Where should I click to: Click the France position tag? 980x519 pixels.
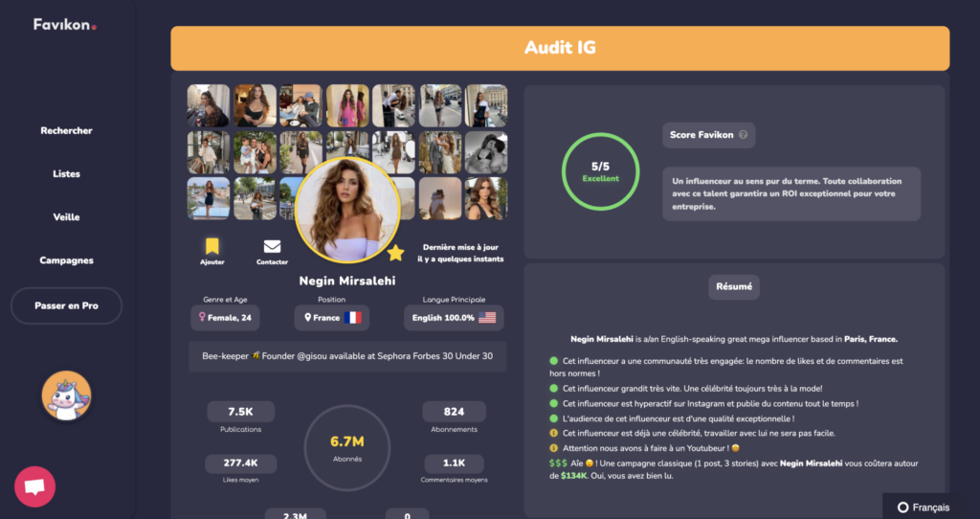click(331, 318)
